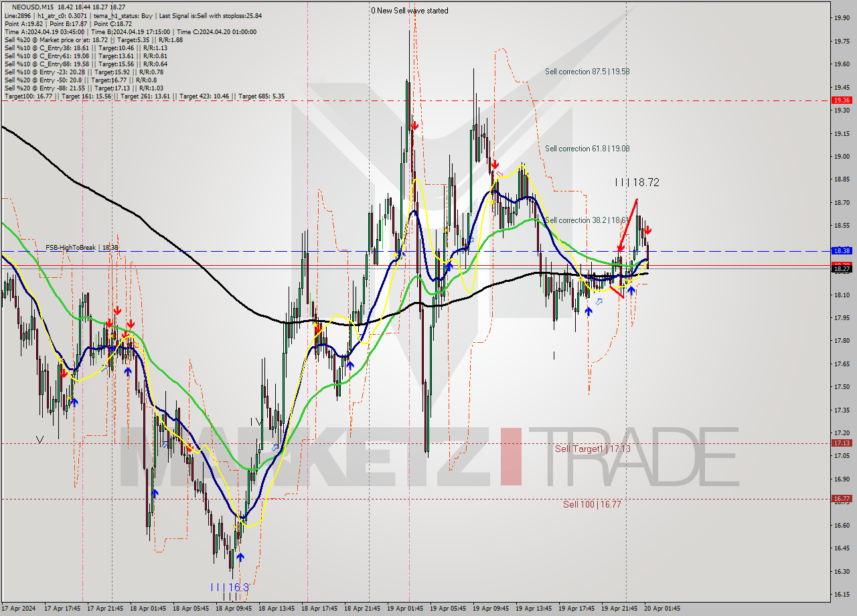The image size is (857, 616).
Task: Click the '19 Apr 05:45' time axis label
Action: (449, 609)
